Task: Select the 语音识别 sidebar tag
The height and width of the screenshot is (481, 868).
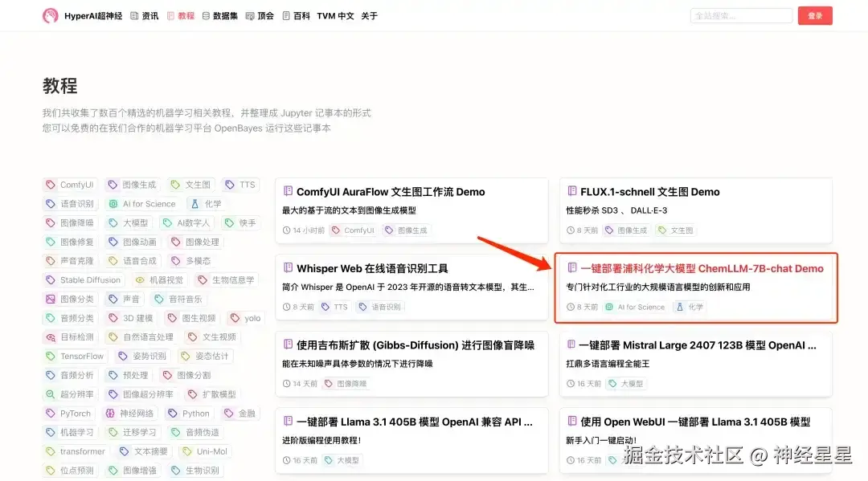Action: [70, 204]
